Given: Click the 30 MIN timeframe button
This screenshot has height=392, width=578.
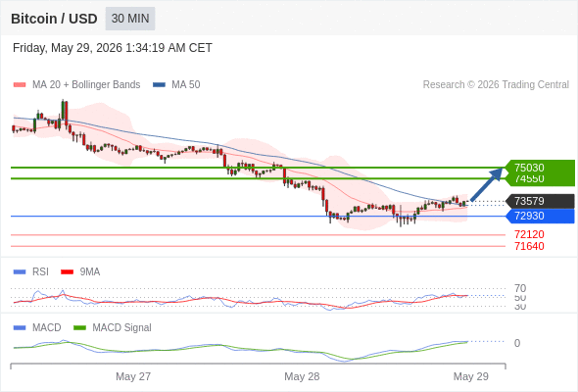Looking at the screenshot, I should (x=130, y=19).
